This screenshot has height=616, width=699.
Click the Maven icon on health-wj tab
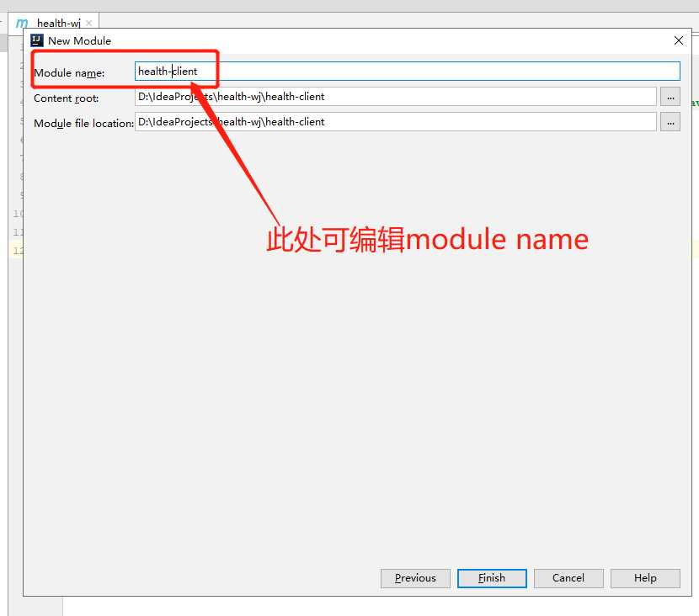(21, 23)
